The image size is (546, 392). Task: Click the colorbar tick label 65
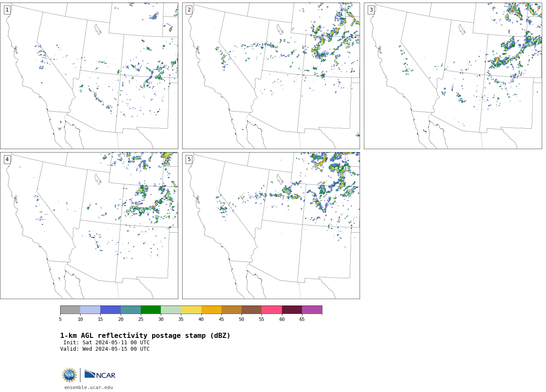click(x=302, y=319)
